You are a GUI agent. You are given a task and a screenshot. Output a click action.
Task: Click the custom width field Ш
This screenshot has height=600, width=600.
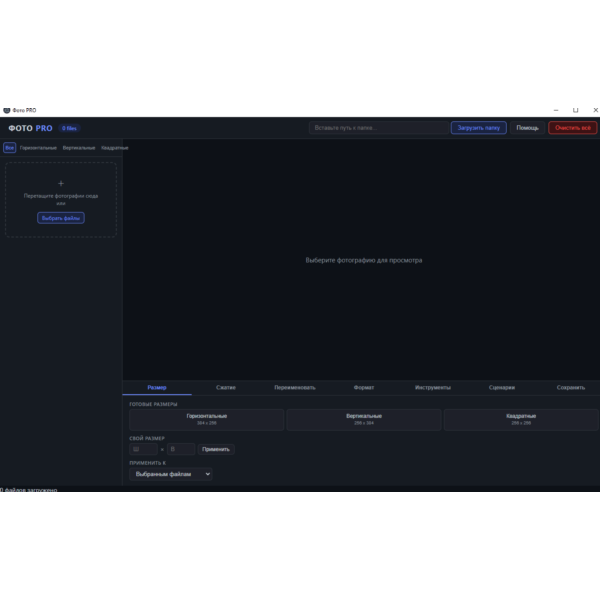click(x=143, y=449)
